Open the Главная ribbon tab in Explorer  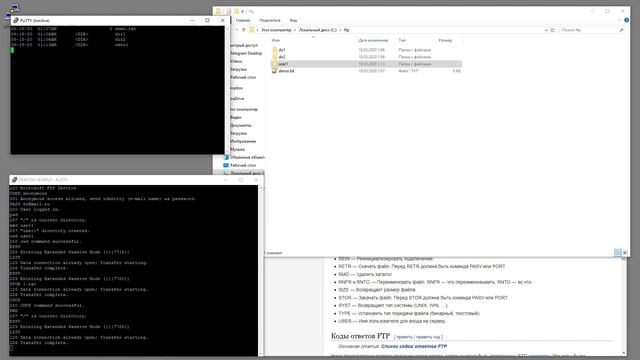point(243,20)
